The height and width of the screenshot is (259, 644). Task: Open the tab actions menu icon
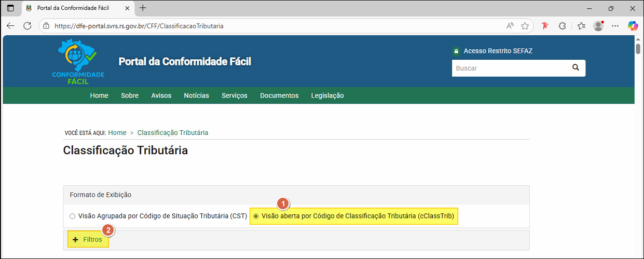point(10,8)
